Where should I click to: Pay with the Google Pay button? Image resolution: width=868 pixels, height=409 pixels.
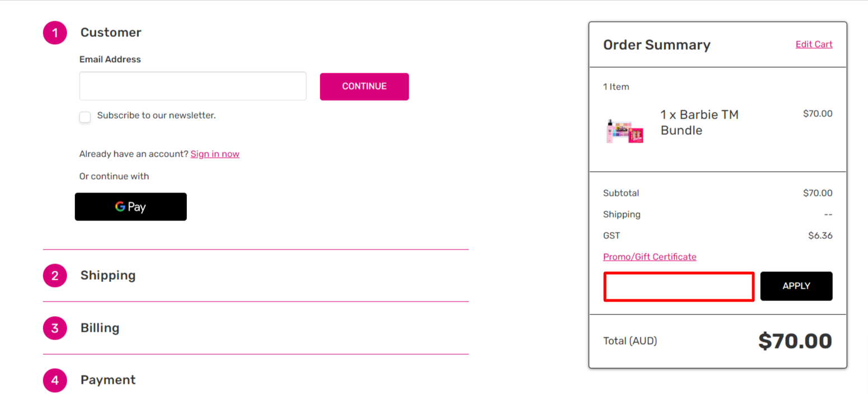pos(130,207)
